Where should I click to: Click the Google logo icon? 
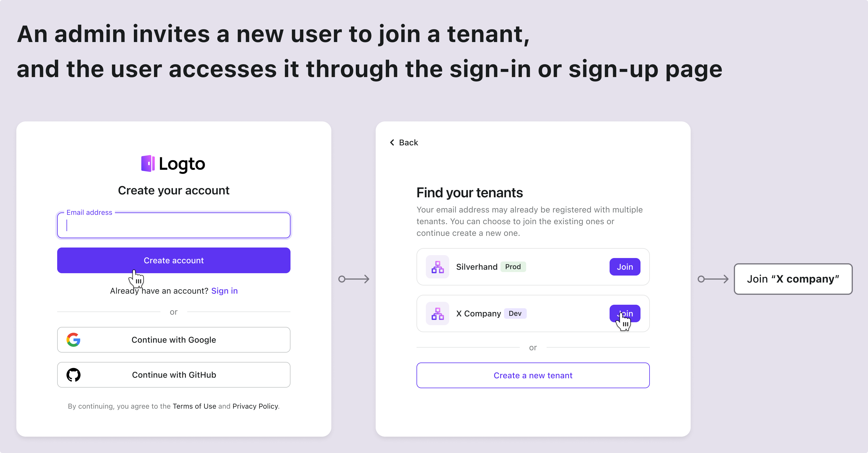pyautogui.click(x=73, y=339)
